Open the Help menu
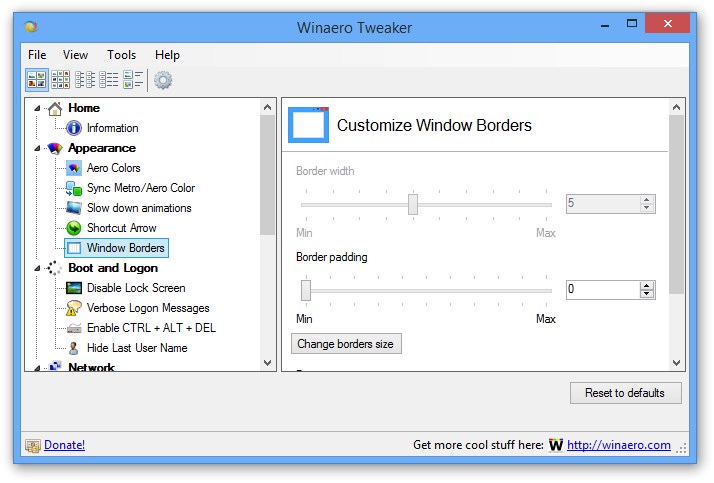 (167, 55)
